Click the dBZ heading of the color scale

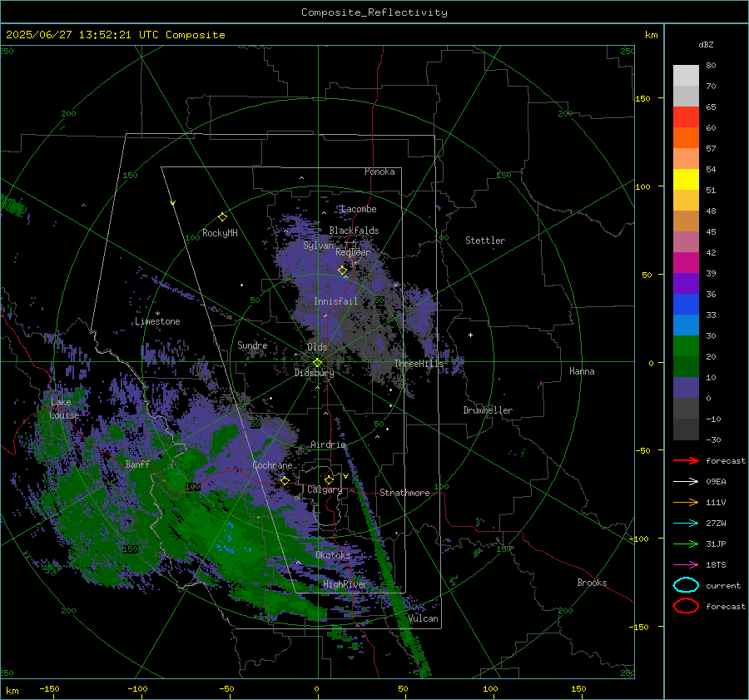(706, 45)
